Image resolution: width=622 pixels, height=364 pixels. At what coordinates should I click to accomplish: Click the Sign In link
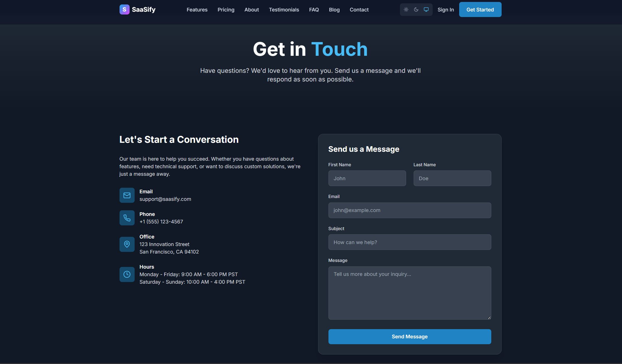pos(445,10)
